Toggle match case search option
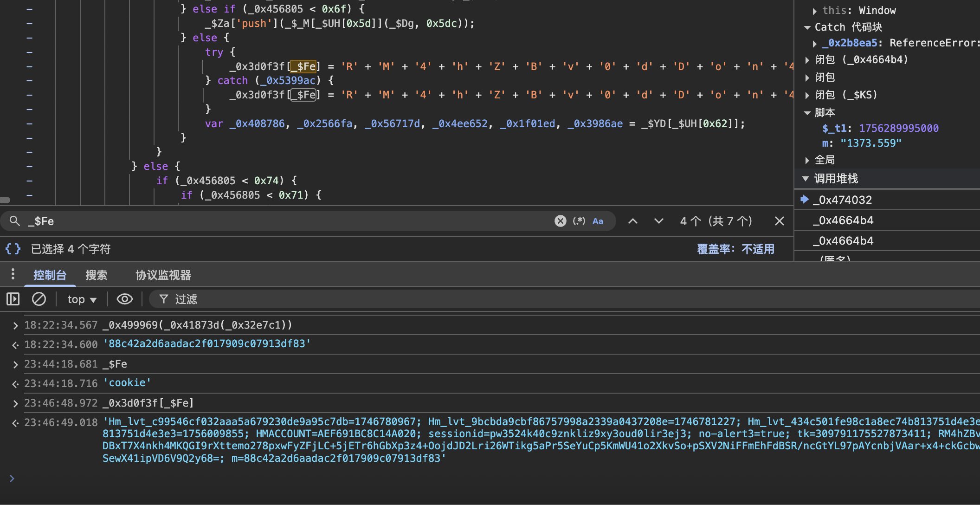The height and width of the screenshot is (505, 980). 598,221
